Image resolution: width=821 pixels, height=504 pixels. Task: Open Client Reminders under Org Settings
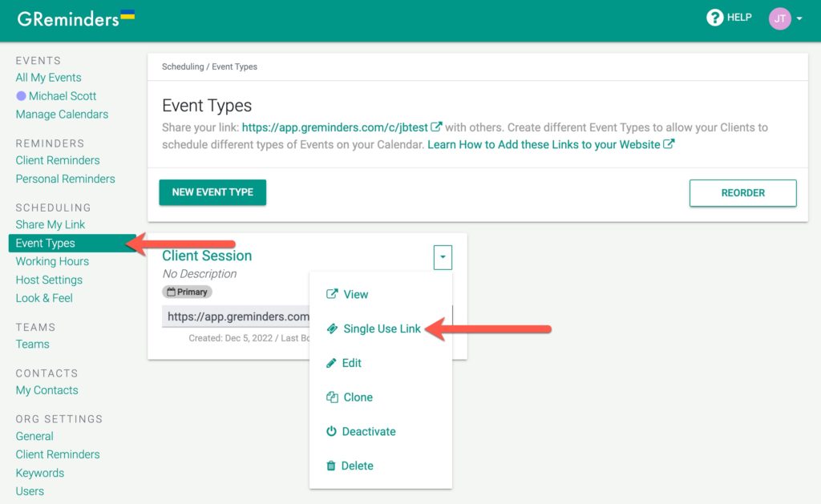(x=58, y=454)
